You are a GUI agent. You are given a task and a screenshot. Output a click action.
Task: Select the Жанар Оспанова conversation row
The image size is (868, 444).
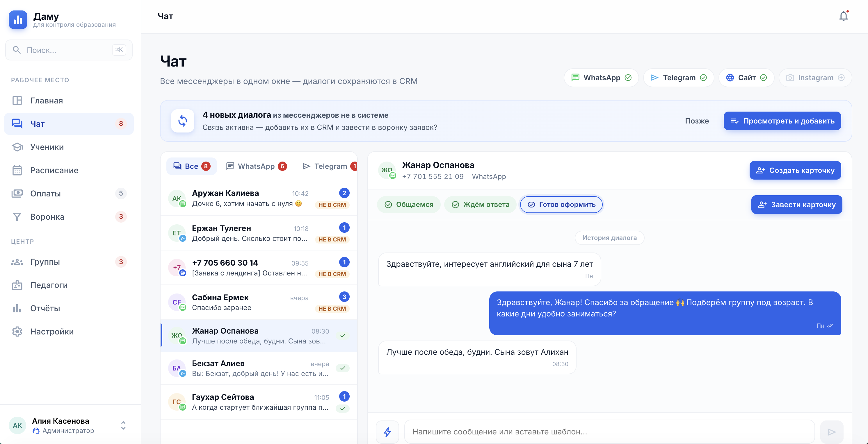click(x=259, y=336)
